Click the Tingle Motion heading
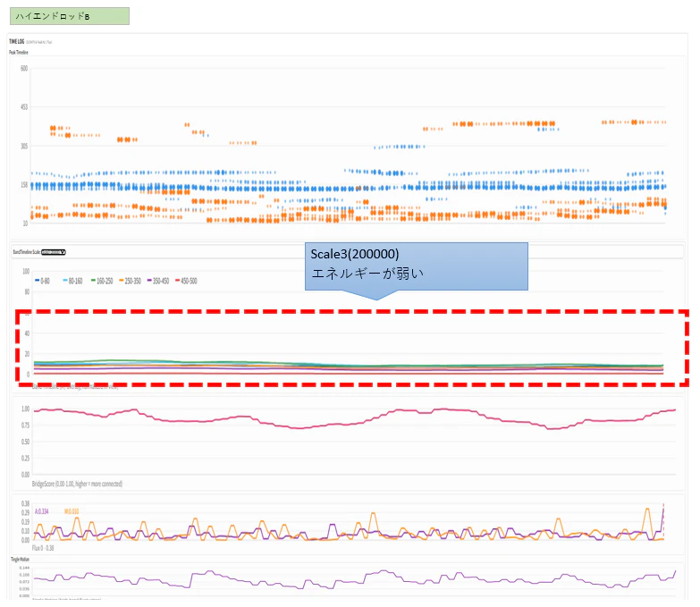This screenshot has height=607, width=700. point(20,560)
